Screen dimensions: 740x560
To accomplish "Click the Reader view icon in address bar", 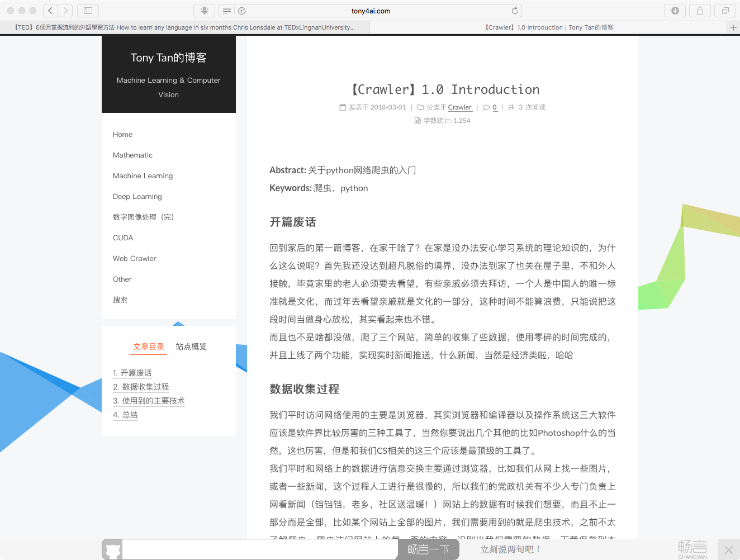I will pyautogui.click(x=226, y=11).
